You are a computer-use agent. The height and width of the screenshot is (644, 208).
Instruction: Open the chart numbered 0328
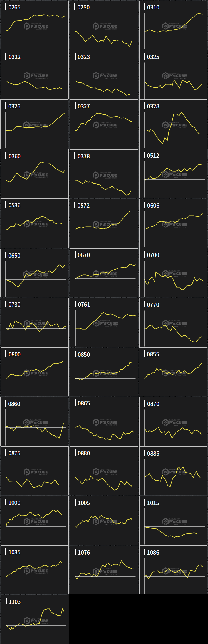click(173, 124)
